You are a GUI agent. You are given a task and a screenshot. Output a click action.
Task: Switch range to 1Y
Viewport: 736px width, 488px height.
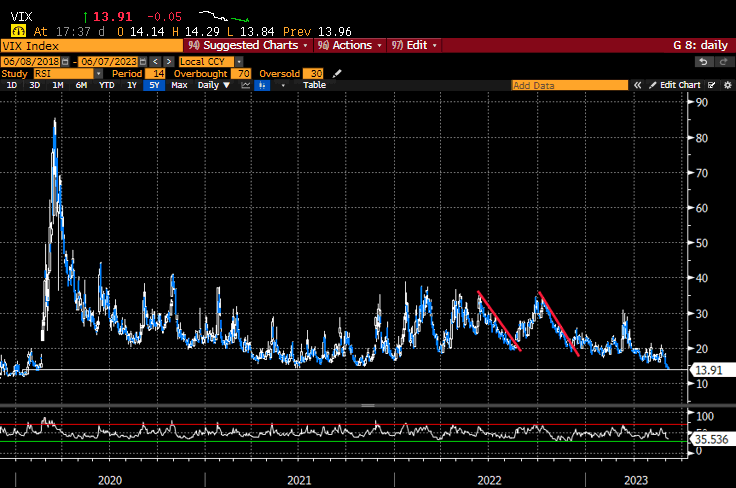pos(132,85)
